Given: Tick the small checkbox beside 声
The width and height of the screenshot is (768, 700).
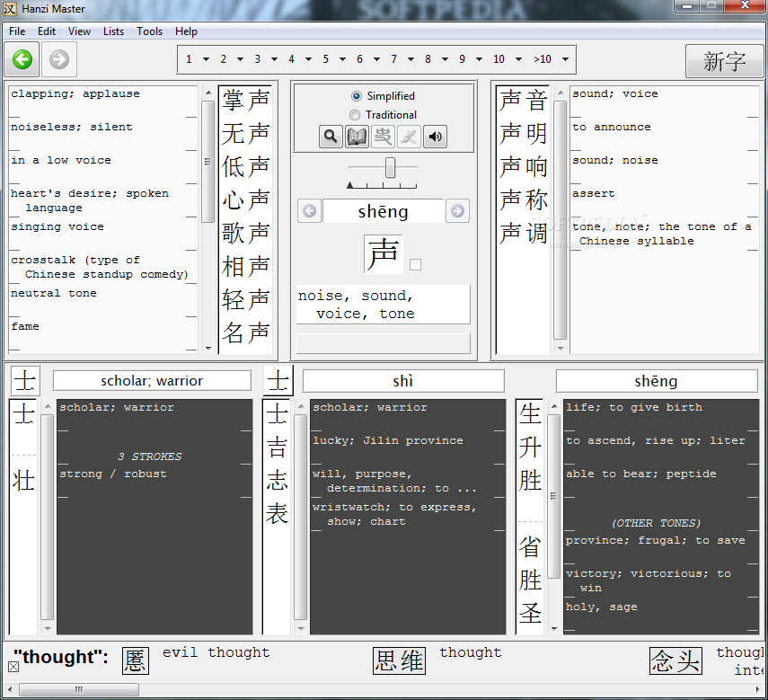Looking at the screenshot, I should (415, 264).
